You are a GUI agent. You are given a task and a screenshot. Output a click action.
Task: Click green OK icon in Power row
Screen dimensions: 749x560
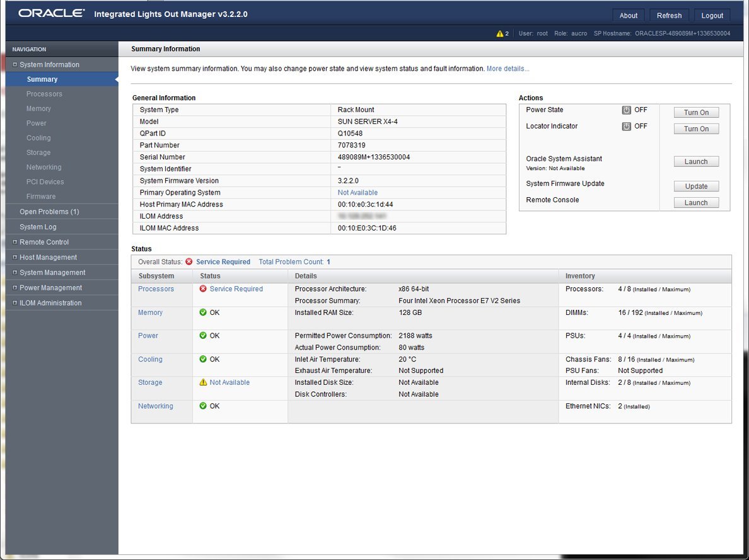203,336
